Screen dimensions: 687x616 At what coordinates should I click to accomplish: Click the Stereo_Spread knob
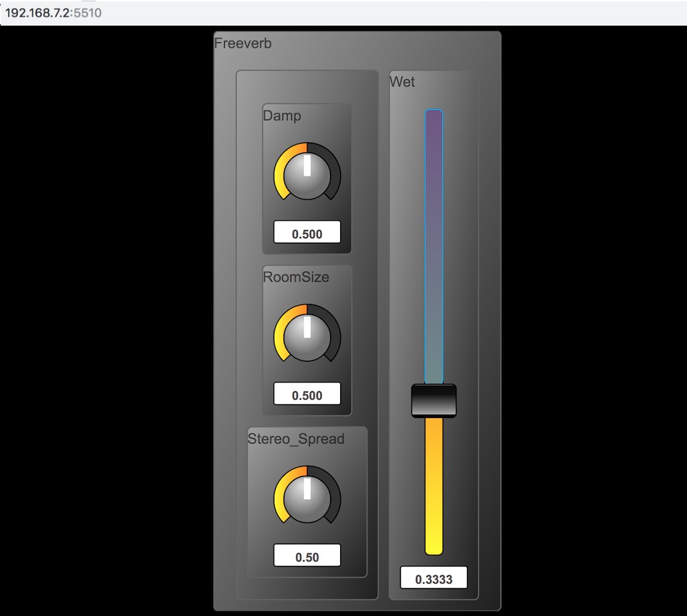tap(307, 495)
